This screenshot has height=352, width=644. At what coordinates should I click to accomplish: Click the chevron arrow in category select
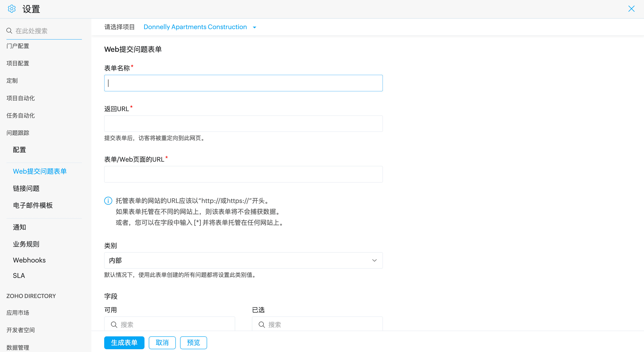pyautogui.click(x=374, y=260)
